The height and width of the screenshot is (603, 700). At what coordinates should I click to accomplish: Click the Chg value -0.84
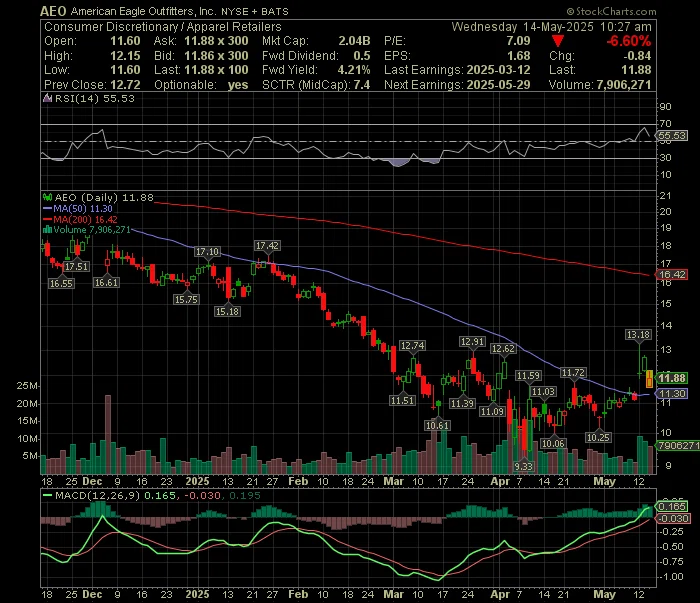(x=637, y=56)
